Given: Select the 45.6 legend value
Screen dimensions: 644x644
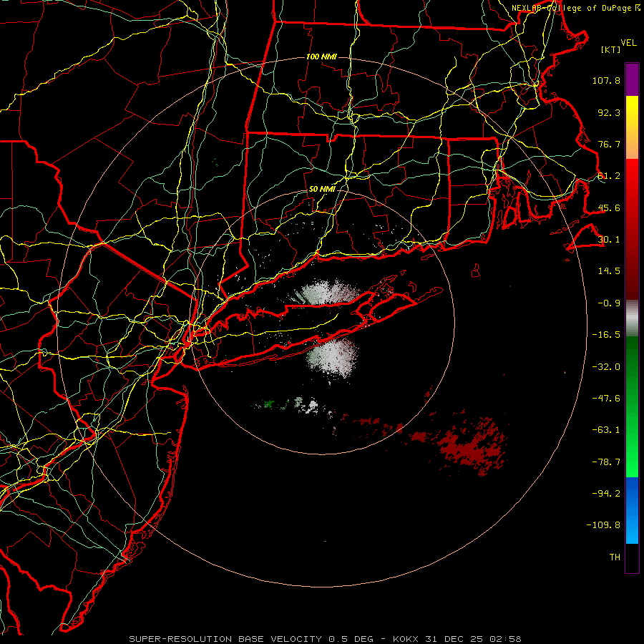Looking at the screenshot, I should coord(609,208).
